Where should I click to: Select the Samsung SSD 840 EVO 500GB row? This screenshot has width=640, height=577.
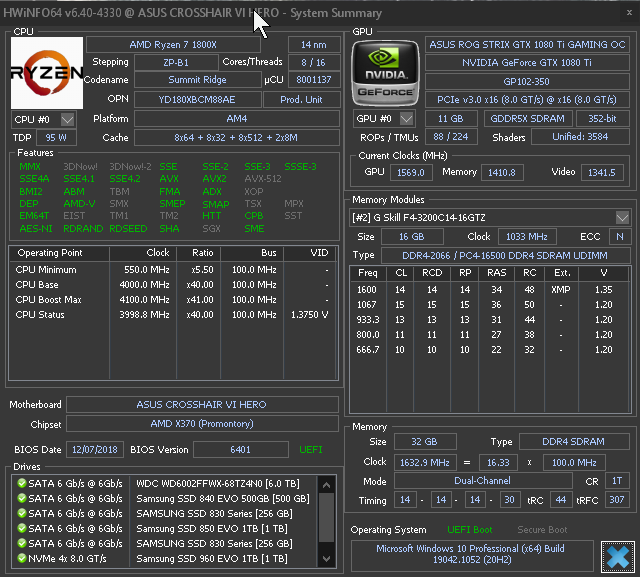point(165,499)
